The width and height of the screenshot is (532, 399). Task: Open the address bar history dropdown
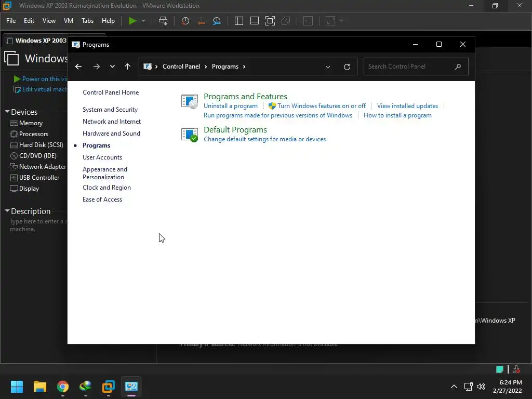click(328, 67)
